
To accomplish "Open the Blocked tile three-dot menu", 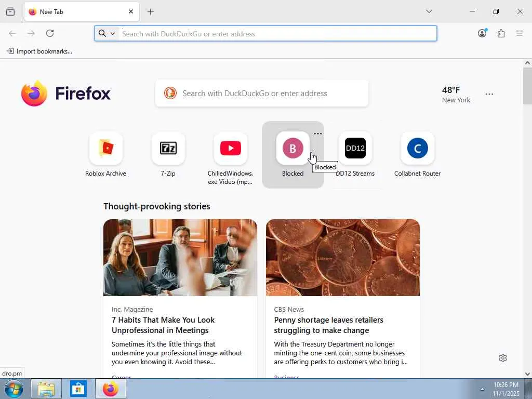I will coord(318,134).
